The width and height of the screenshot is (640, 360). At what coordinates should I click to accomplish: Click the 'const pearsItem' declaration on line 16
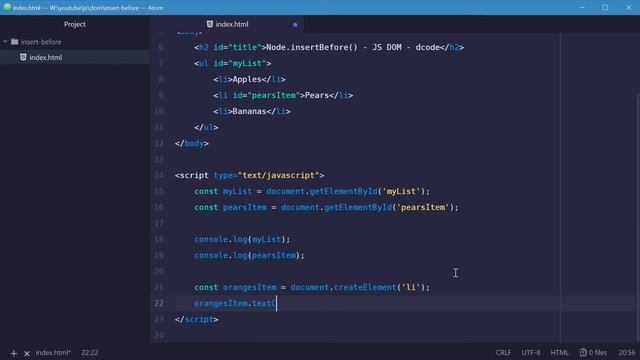coord(230,207)
